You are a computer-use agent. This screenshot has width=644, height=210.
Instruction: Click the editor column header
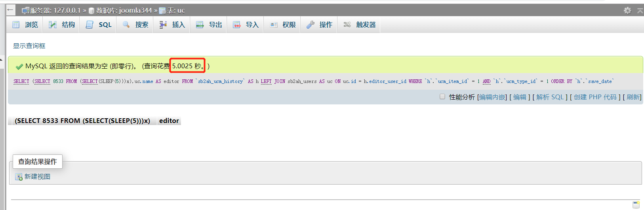point(169,121)
